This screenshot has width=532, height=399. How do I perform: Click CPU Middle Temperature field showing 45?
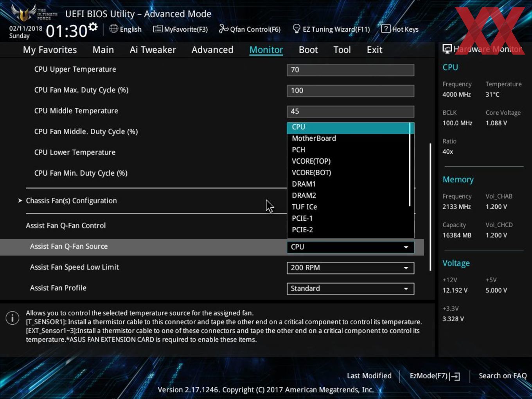(x=350, y=111)
